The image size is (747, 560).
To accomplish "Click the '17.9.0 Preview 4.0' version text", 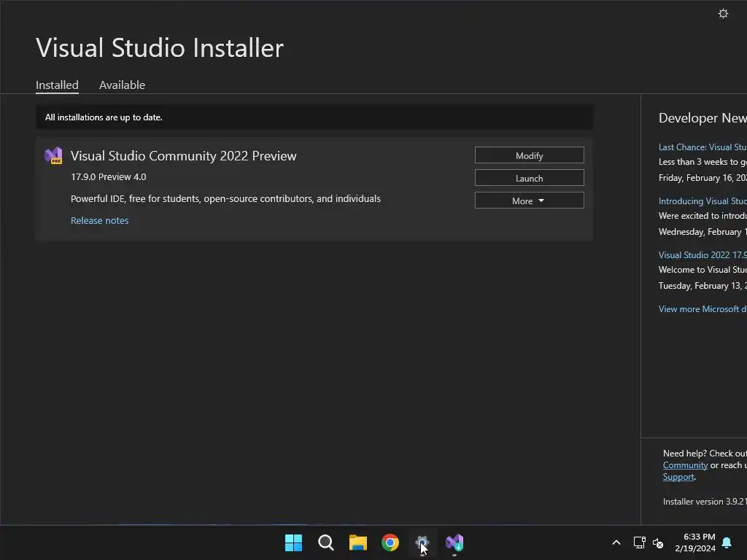I will pyautogui.click(x=108, y=176).
